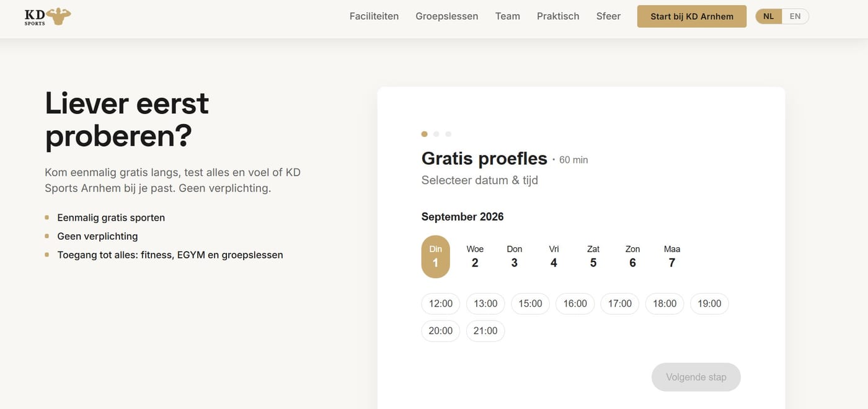Click the Gratis proefles heading
The image size is (868, 409).
tap(484, 159)
